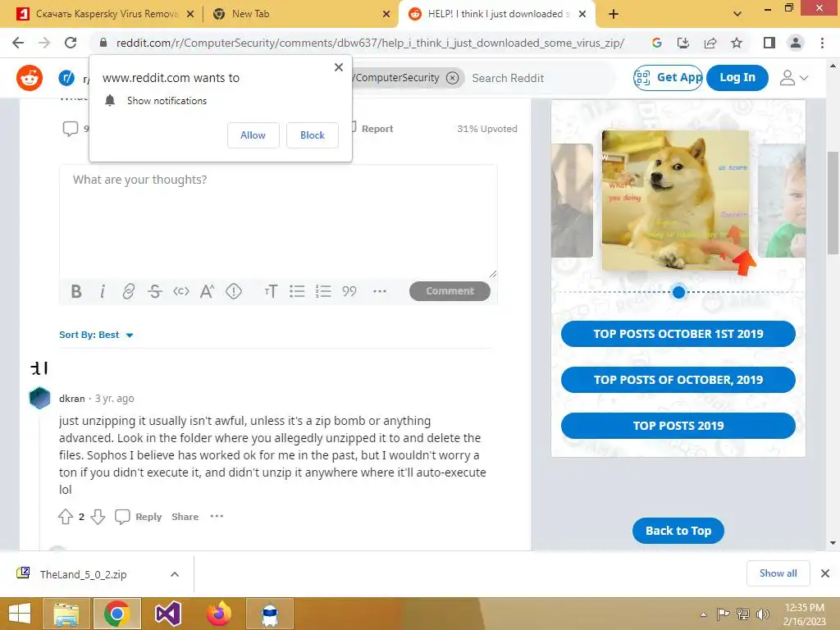This screenshot has height=630, width=840.
Task: Click the address bar URL
Action: [370, 43]
